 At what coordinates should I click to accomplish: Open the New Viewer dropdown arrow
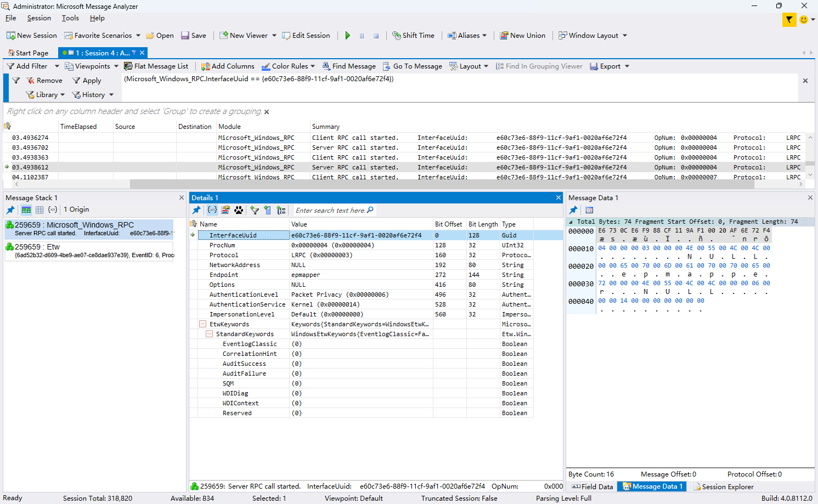(274, 36)
